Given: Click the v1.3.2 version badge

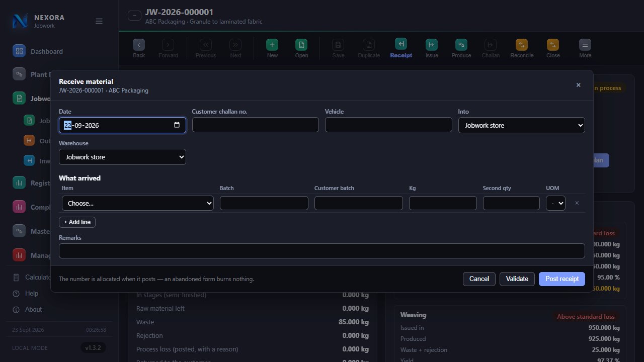Looking at the screenshot, I should [x=93, y=348].
